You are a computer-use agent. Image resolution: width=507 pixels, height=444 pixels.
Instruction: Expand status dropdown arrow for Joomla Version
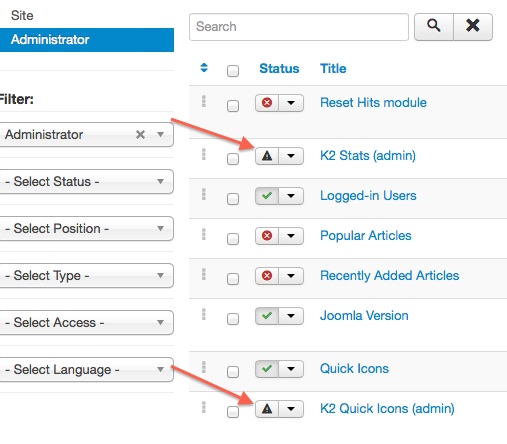coord(291,316)
